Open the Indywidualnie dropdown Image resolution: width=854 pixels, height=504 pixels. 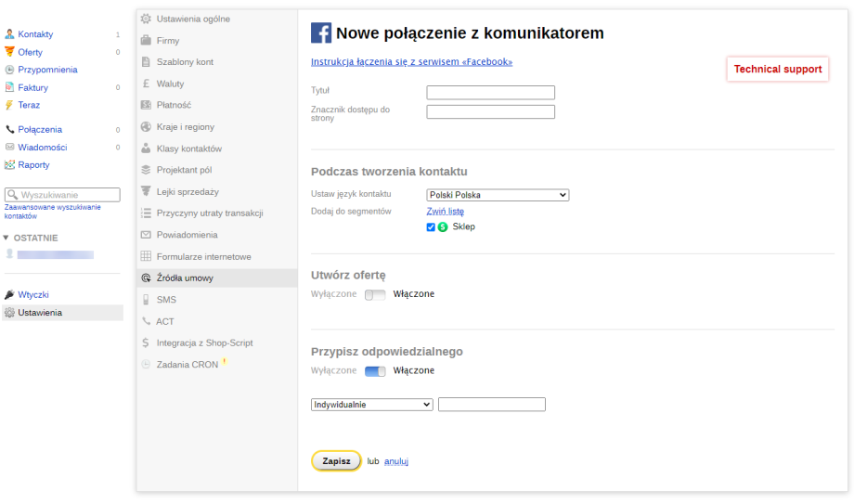(372, 405)
